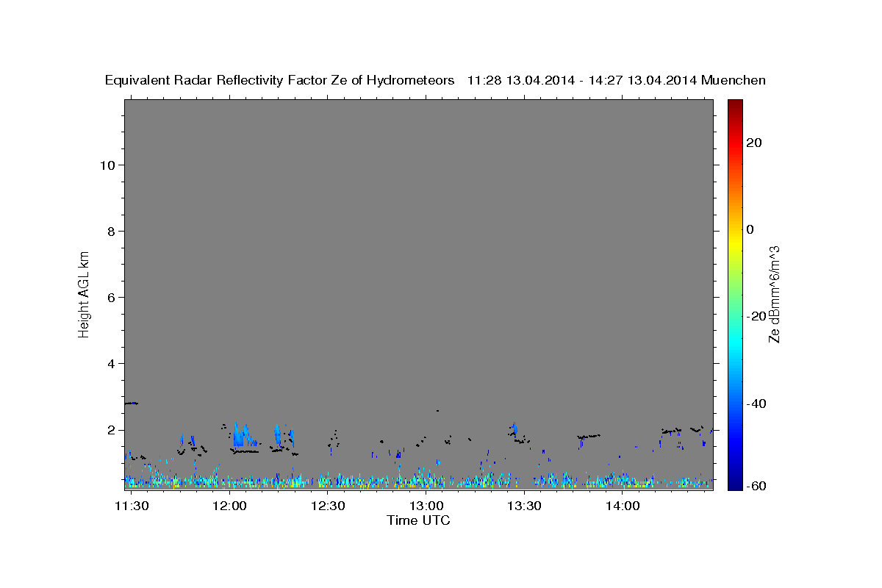The height and width of the screenshot is (588, 882).
Task: Click the colorbar value 20
Action: 754,143
